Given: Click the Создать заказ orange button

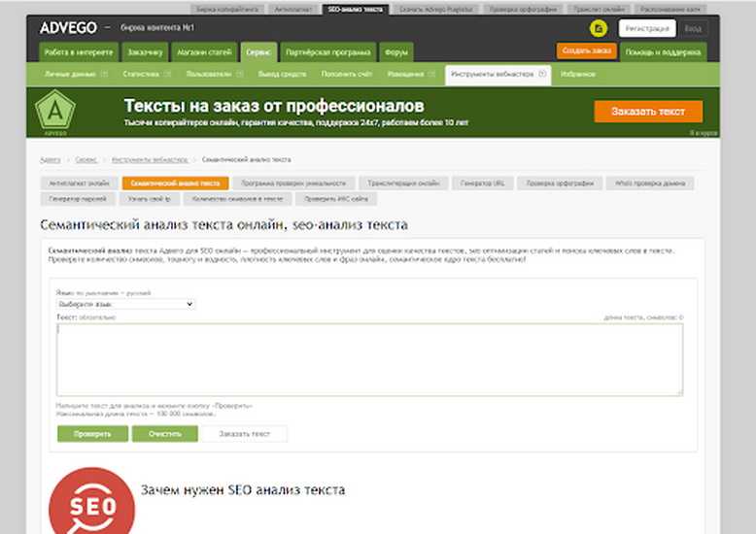Looking at the screenshot, I should [586, 50].
